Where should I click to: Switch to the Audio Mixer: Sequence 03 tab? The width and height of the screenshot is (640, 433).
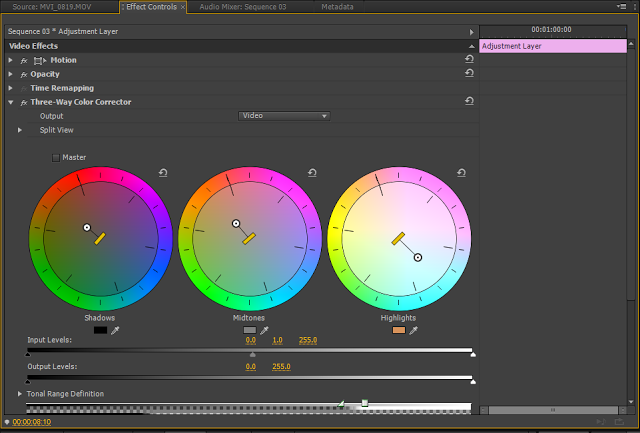point(243,7)
